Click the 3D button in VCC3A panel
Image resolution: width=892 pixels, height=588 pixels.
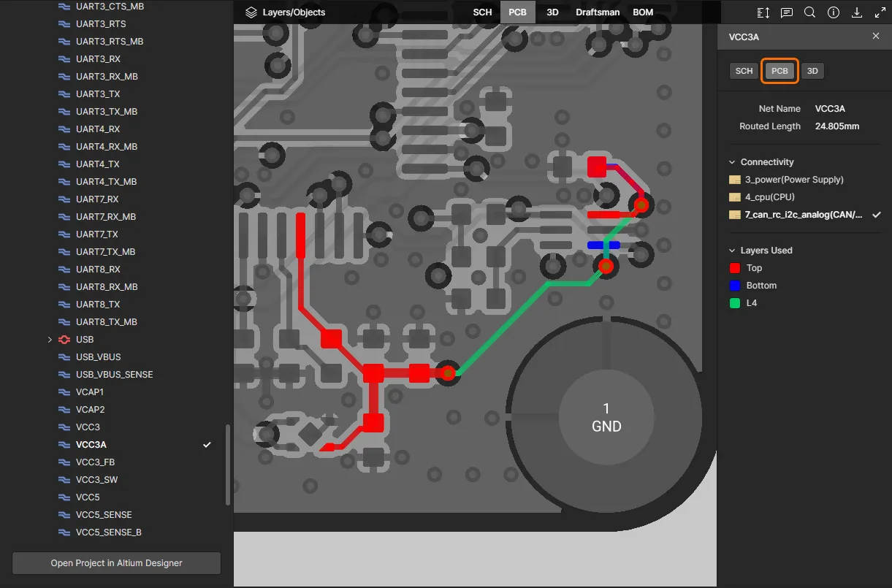pos(812,71)
